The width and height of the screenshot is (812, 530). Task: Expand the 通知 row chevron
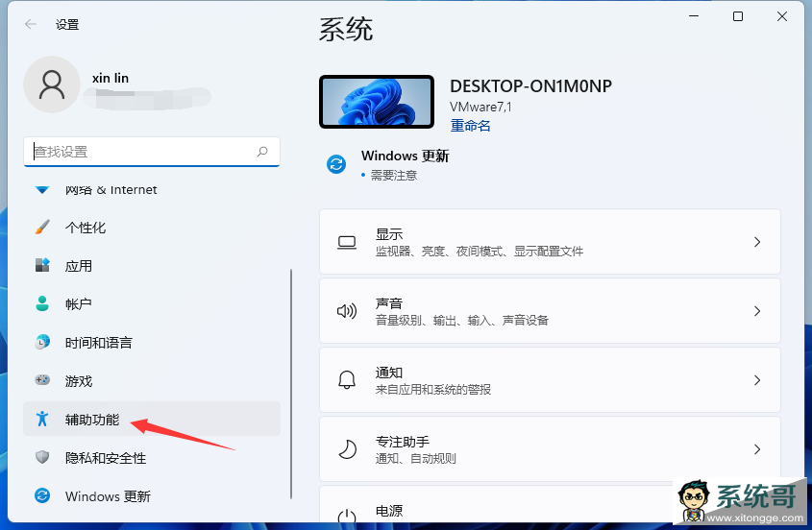(x=757, y=380)
